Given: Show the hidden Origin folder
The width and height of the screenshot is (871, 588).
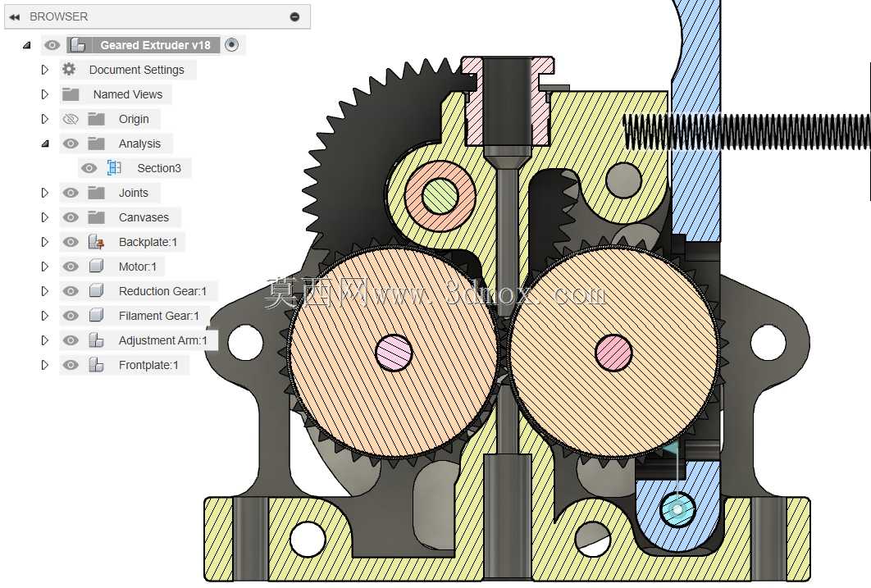Looking at the screenshot, I should [71, 119].
